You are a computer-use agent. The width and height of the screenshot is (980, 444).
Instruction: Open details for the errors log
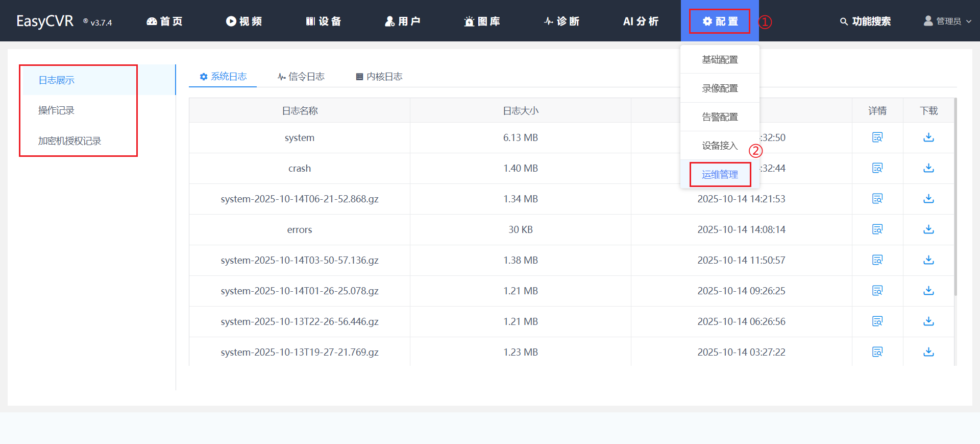[x=877, y=229]
